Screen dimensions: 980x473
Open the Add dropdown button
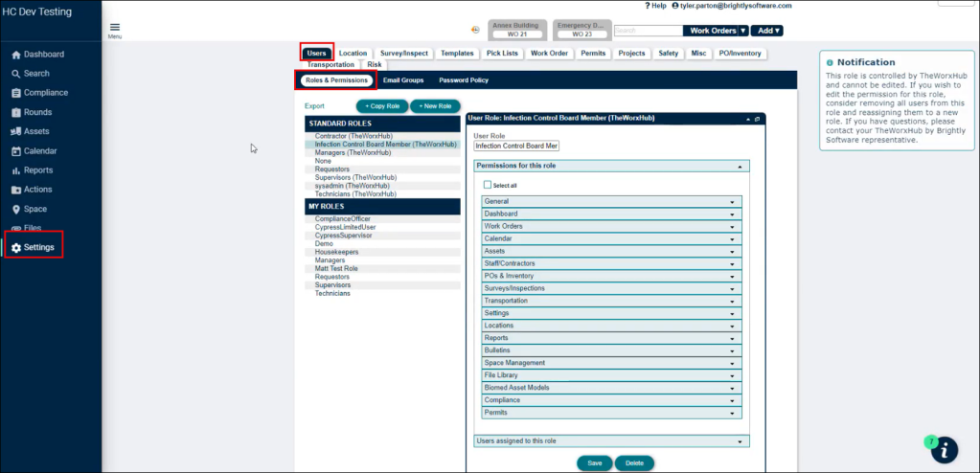tap(767, 31)
